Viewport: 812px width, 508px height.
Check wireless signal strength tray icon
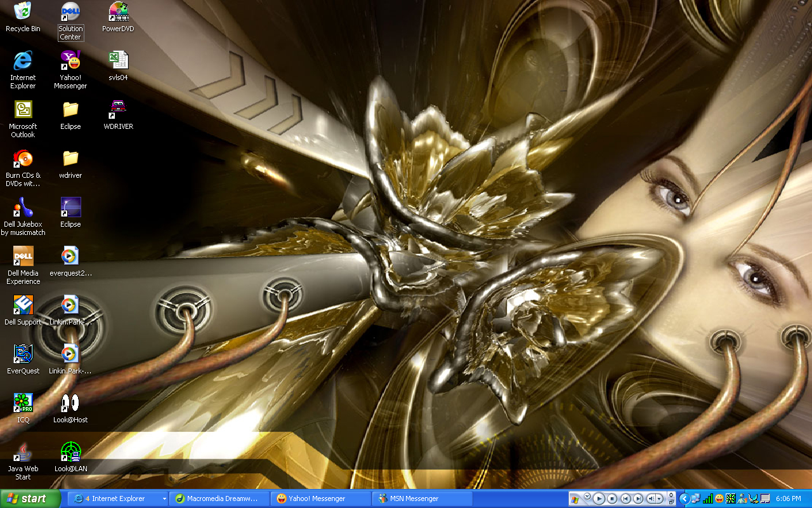click(708, 498)
